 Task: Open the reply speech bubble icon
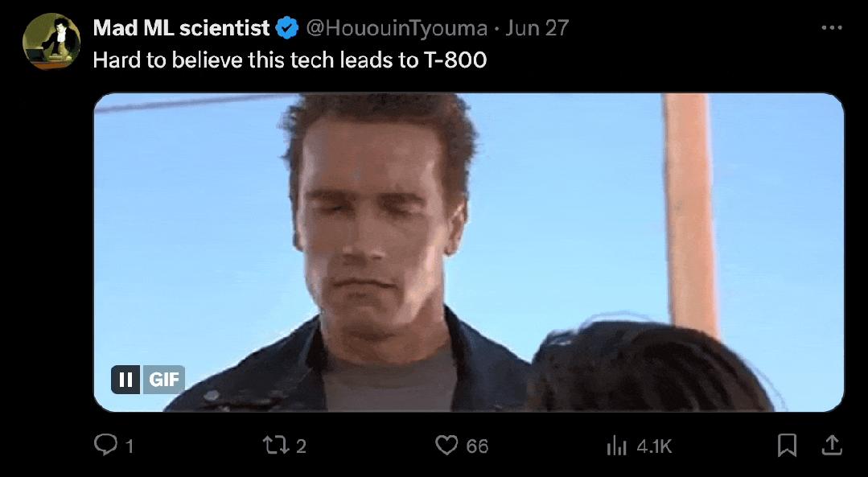click(x=105, y=444)
